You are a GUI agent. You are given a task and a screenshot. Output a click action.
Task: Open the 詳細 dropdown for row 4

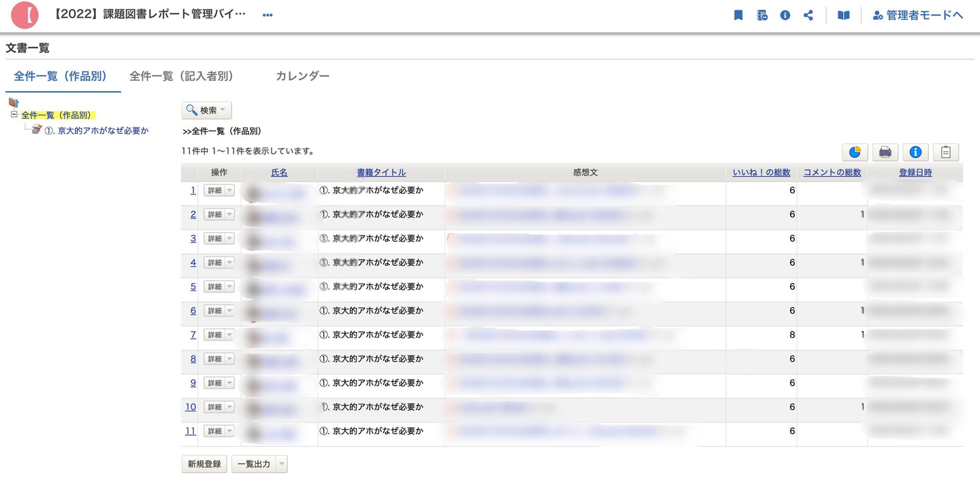[x=229, y=263]
